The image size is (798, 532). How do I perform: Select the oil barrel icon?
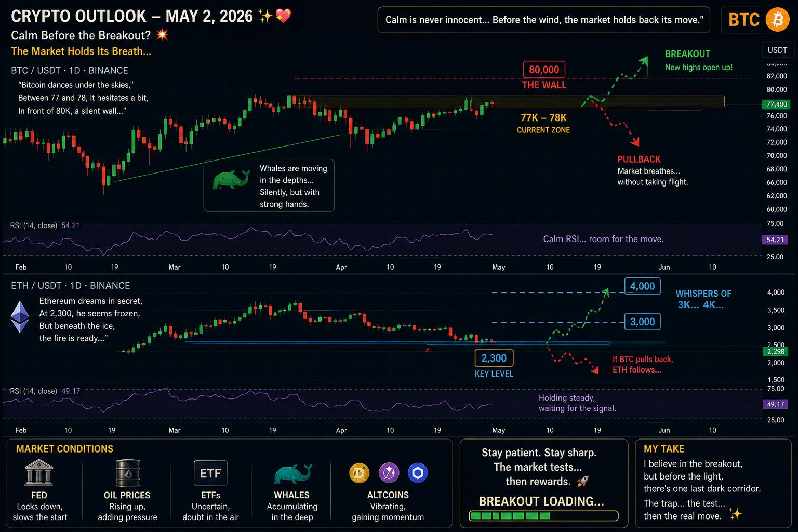[x=127, y=473]
